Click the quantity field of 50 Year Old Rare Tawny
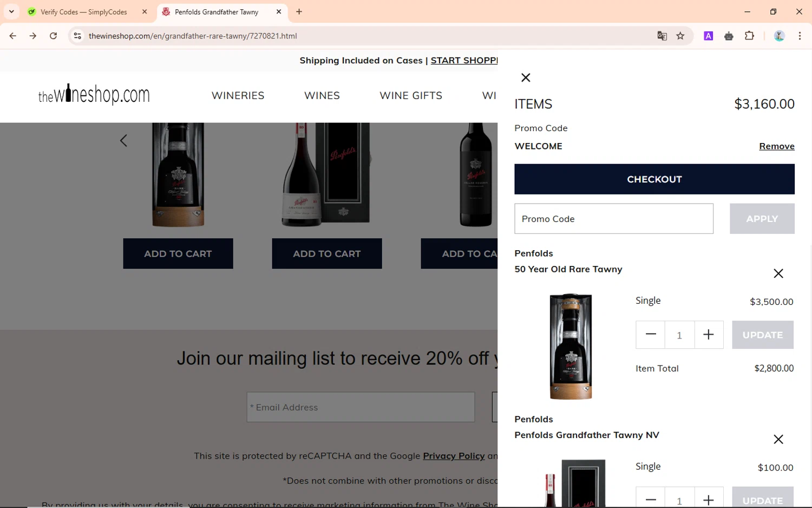The image size is (812, 508). click(x=679, y=335)
